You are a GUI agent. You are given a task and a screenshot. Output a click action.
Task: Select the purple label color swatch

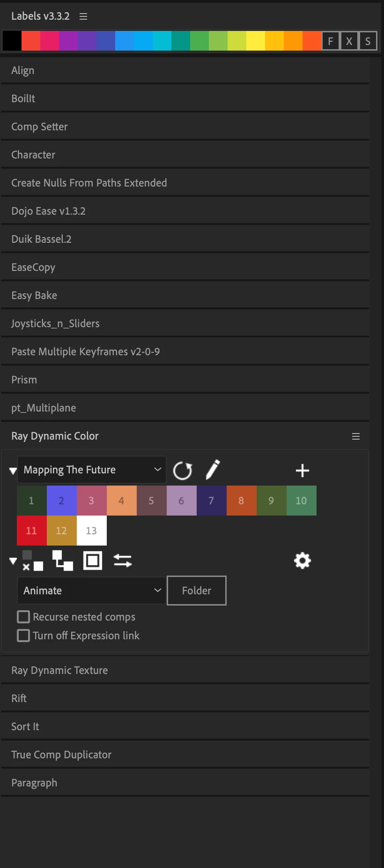point(68,41)
